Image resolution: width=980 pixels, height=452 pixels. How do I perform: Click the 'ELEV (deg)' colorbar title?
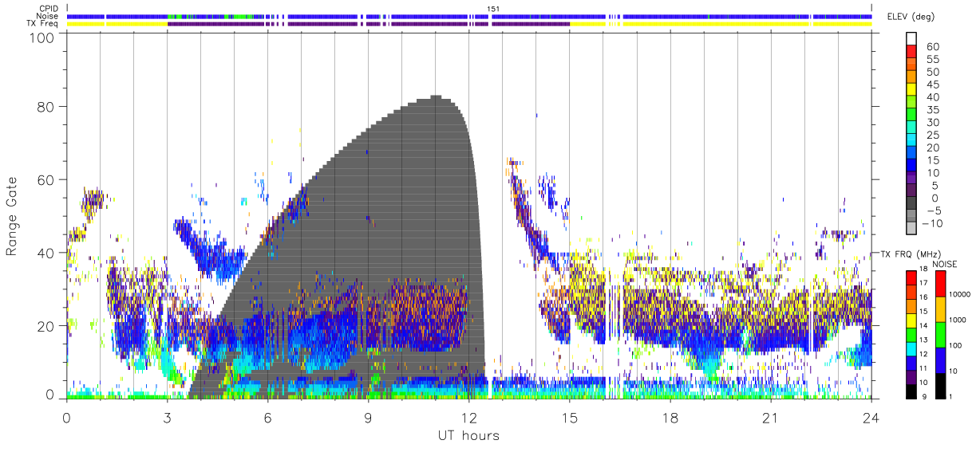tap(911, 17)
